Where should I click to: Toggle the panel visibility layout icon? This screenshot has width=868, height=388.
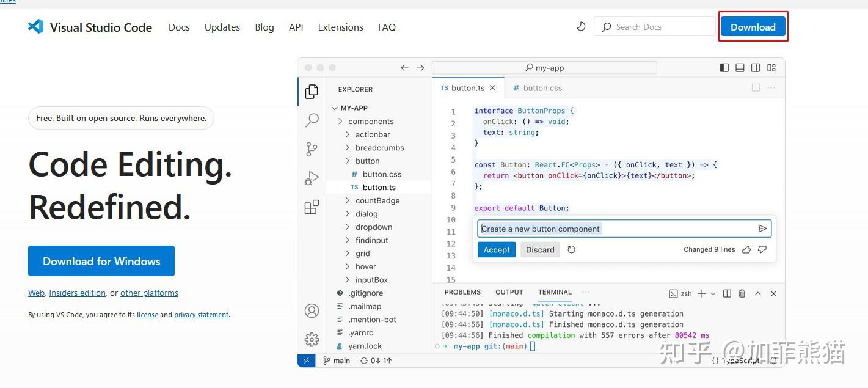tap(740, 67)
